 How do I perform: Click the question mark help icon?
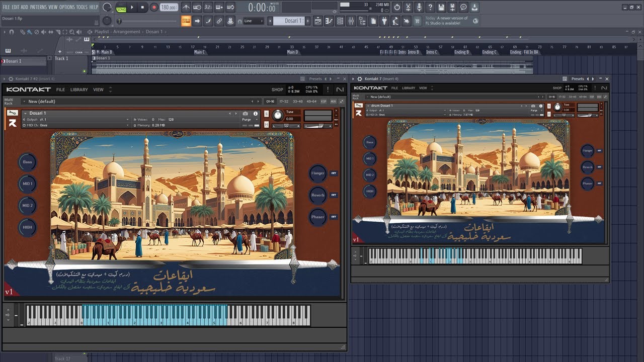pos(430,8)
